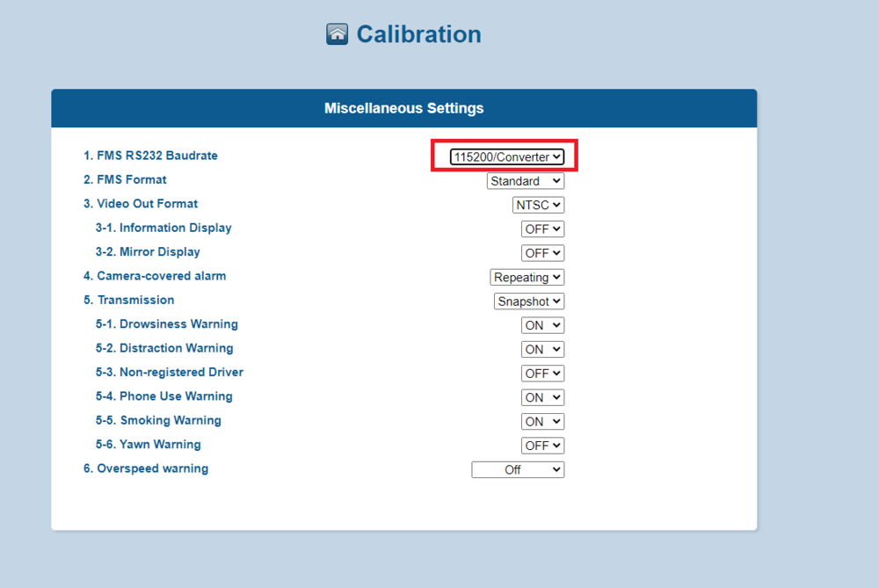879x588 pixels.
Task: Click the 5. Transmission section label
Action: pyautogui.click(x=129, y=300)
